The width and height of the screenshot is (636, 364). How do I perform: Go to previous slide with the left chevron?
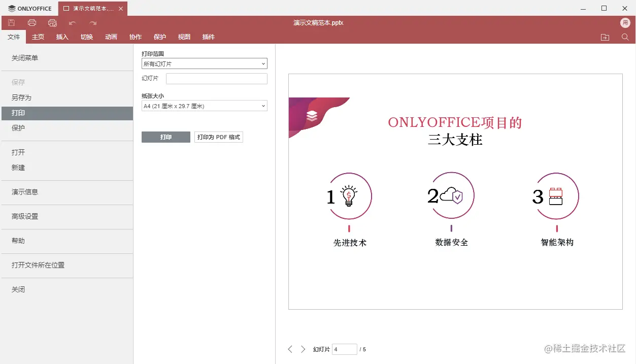[x=290, y=349]
